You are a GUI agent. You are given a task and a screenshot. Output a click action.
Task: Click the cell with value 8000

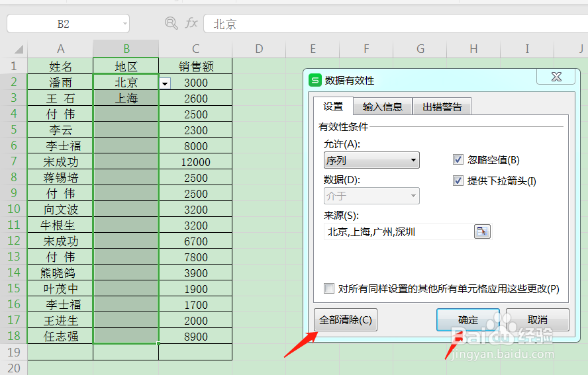click(195, 146)
